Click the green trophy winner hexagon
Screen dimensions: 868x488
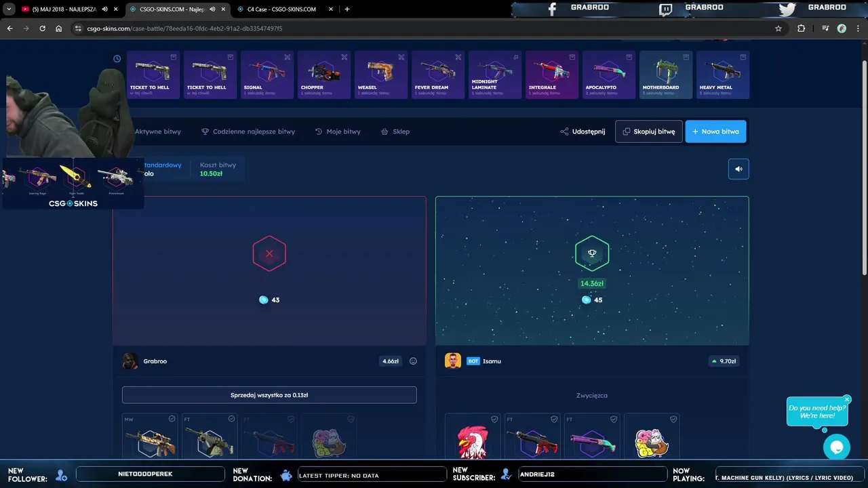click(592, 253)
